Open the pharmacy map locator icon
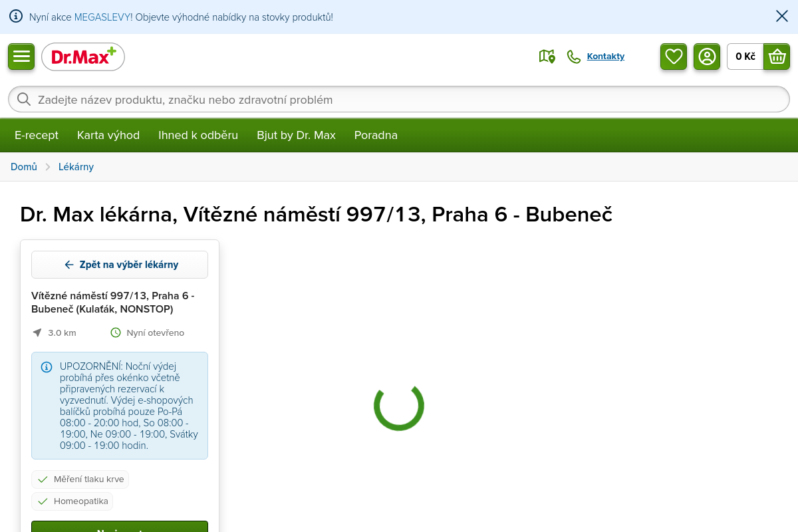Image resolution: width=798 pixels, height=532 pixels. (x=547, y=57)
